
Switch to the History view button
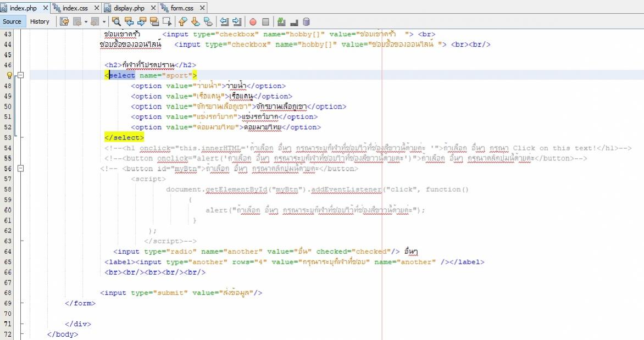[x=40, y=21]
